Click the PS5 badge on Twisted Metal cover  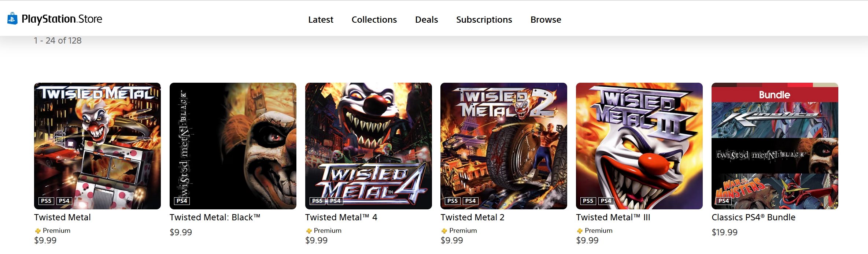coord(46,201)
